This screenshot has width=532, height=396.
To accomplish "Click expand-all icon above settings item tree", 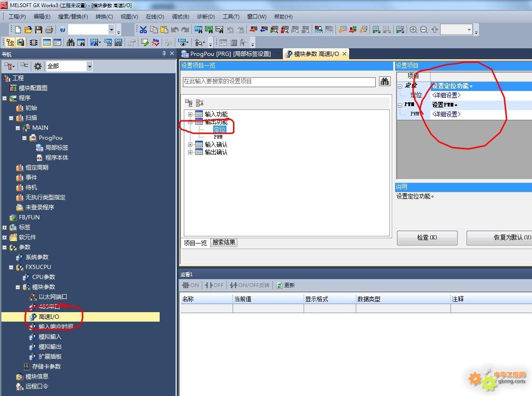I will coord(189,103).
